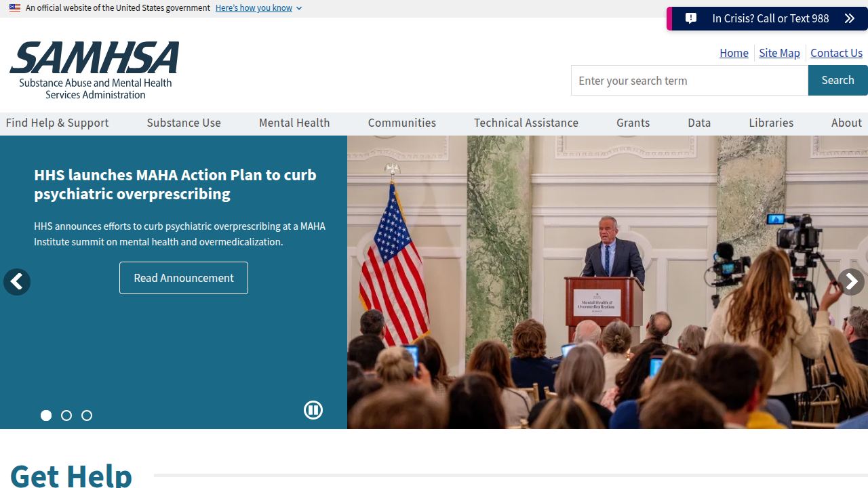Image resolution: width=868 pixels, height=488 pixels.
Task: Open Substance Use menu
Action: (184, 123)
